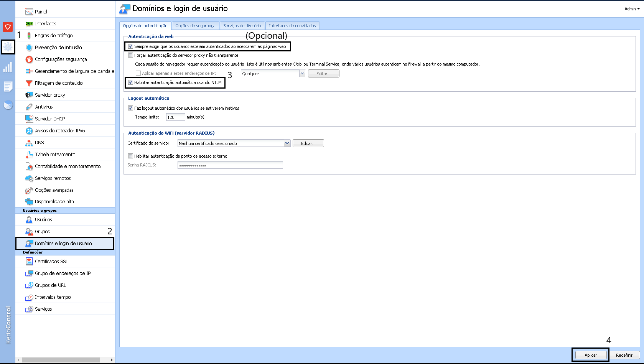This screenshot has width=644, height=364.
Task: Open Intervalos tempo clock icon
Action: click(x=29, y=297)
